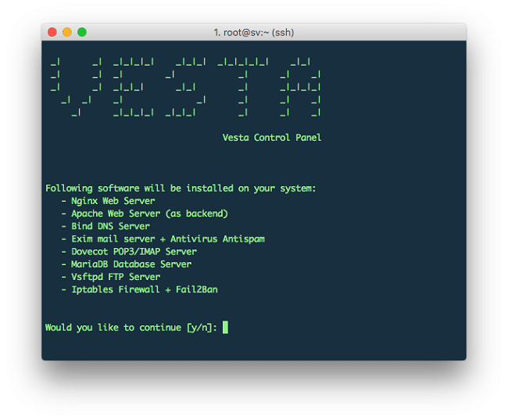Select the 'Bind DNS Server' line
The width and height of the screenshot is (508, 420).
click(110, 226)
